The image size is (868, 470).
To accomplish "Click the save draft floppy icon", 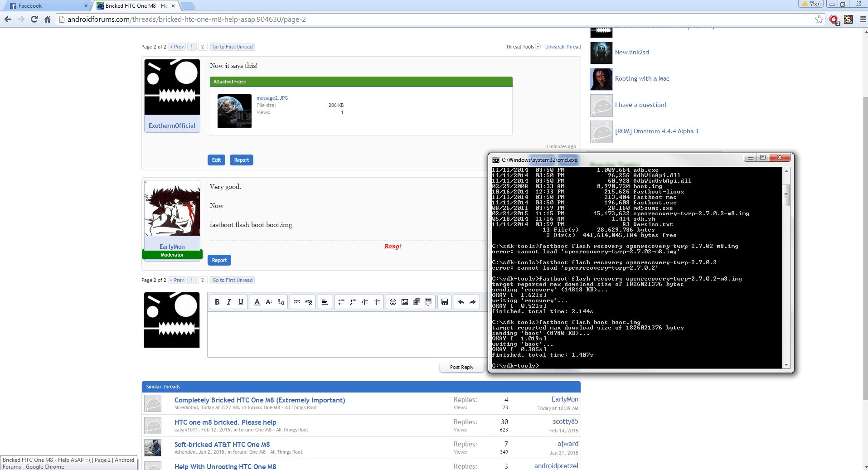I will pos(445,302).
